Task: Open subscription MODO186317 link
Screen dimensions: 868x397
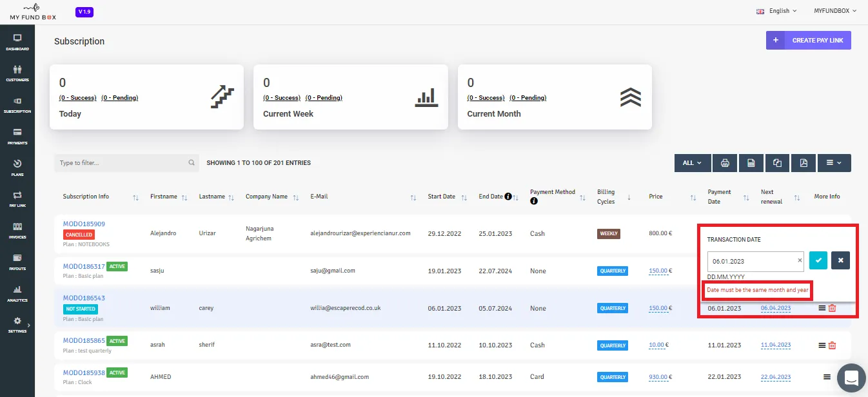Action: point(84,266)
